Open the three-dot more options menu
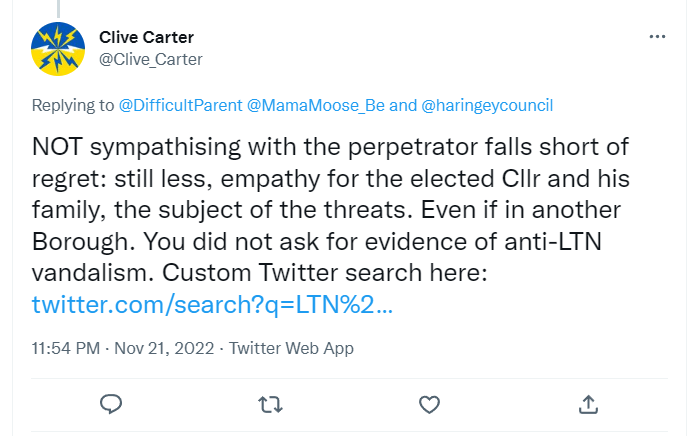 click(x=657, y=37)
